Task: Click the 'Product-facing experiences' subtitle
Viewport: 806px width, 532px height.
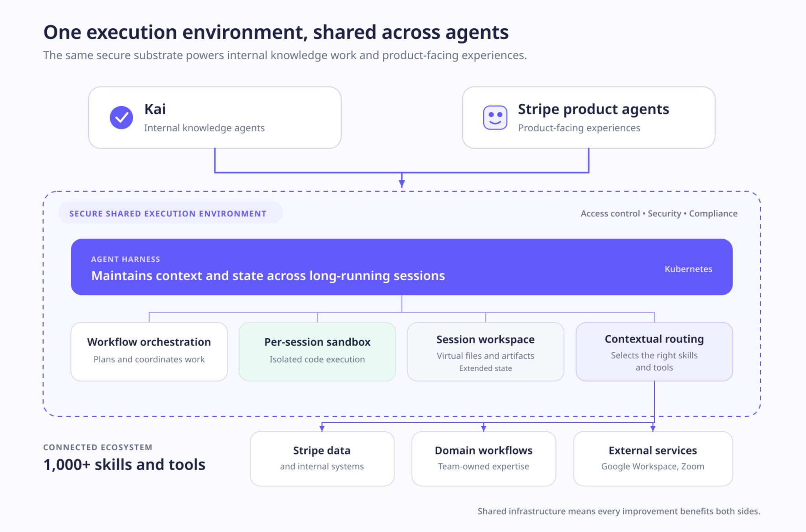Action: point(579,128)
